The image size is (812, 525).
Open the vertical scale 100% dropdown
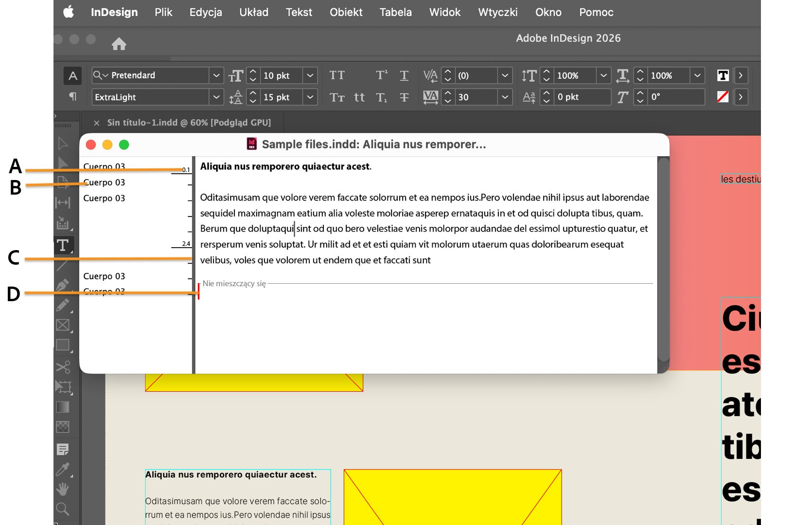click(603, 75)
